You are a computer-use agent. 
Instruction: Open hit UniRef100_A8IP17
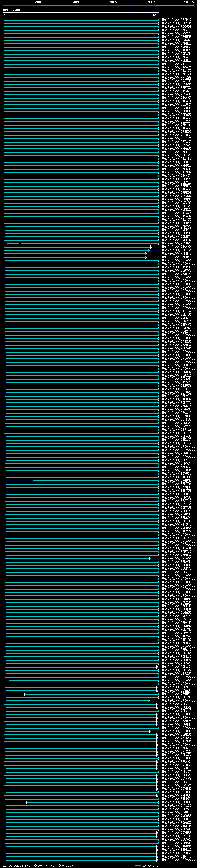(176, 20)
